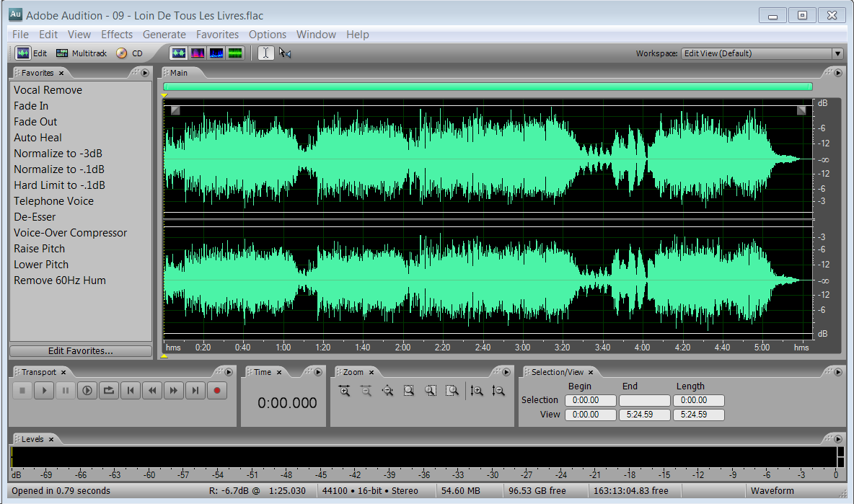Viewport: 854px width, 504px height.
Task: Click the Selection End field
Action: click(x=645, y=401)
